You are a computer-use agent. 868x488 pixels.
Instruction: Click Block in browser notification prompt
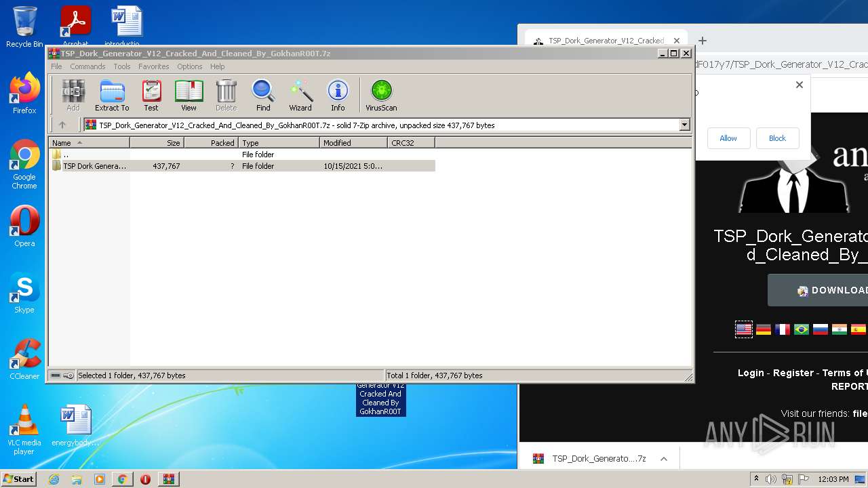coord(777,138)
